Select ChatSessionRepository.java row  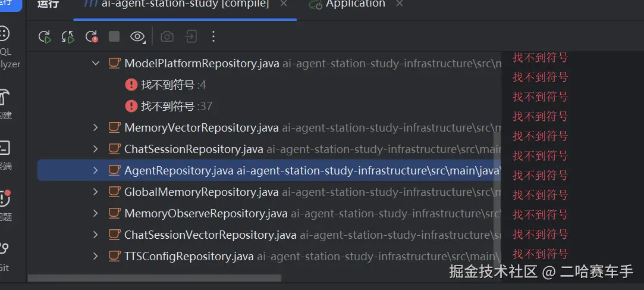(269, 149)
